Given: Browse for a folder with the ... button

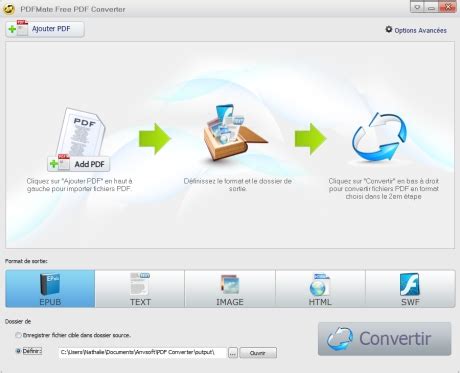Looking at the screenshot, I should (x=233, y=353).
